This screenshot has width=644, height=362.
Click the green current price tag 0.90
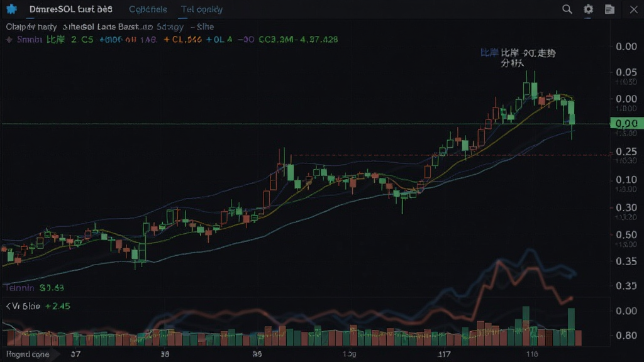[626, 123]
